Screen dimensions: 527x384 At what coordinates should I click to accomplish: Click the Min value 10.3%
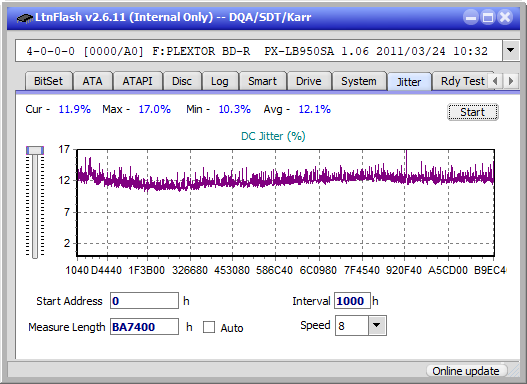point(235,109)
